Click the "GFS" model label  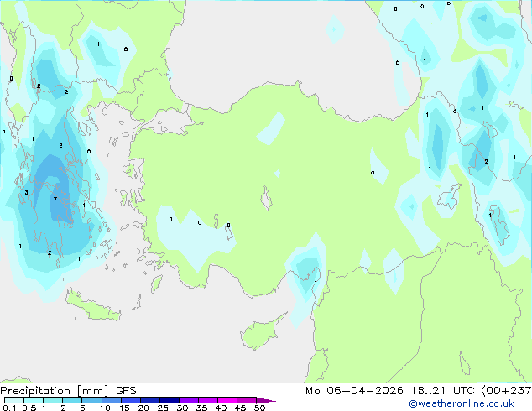(126, 391)
